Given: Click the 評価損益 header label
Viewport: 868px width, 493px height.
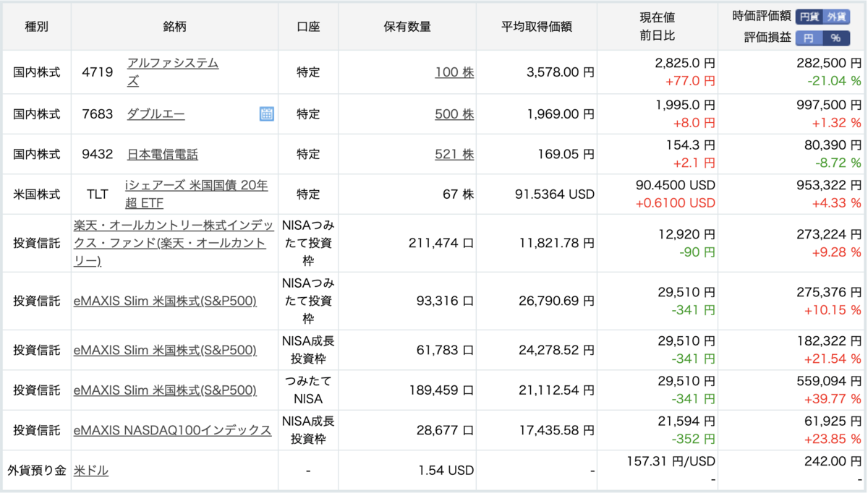Looking at the screenshot, I should (767, 38).
